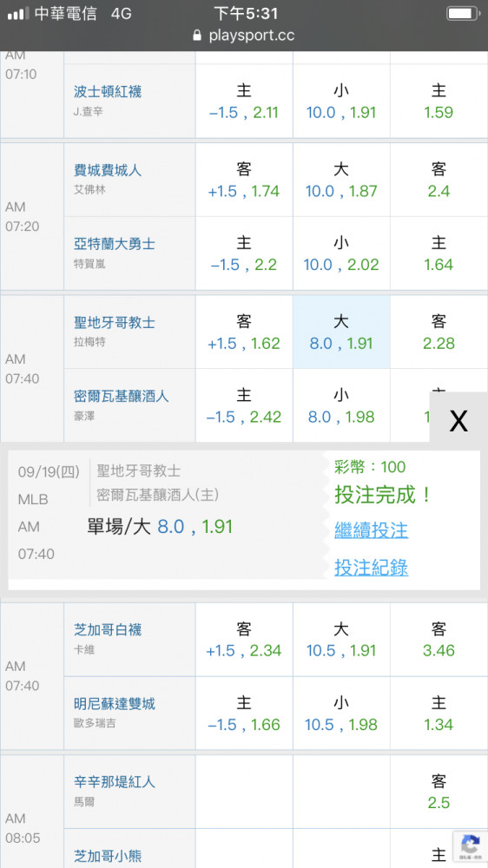
Task: Choose 主 1.59 moneyline for 波士頓紅襪
Action: 439,101
